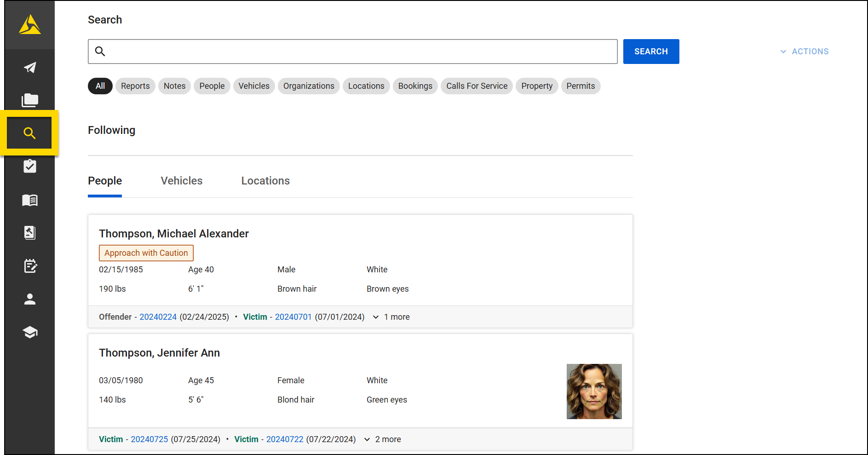Switch to the Locations following tab

[x=265, y=180]
